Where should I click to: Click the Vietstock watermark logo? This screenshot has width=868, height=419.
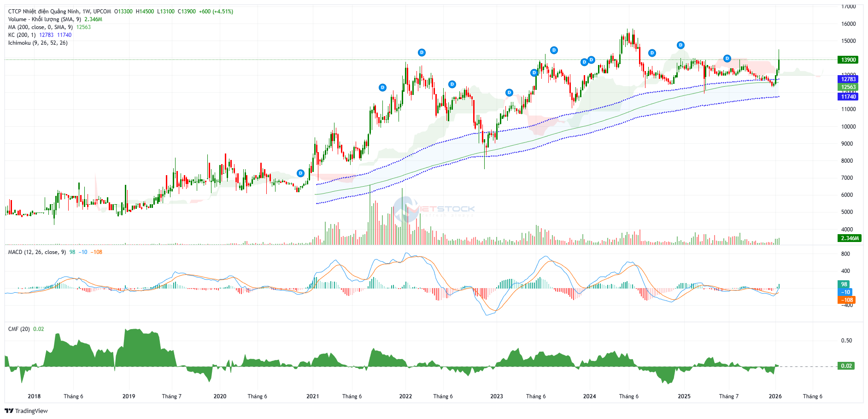[433, 210]
